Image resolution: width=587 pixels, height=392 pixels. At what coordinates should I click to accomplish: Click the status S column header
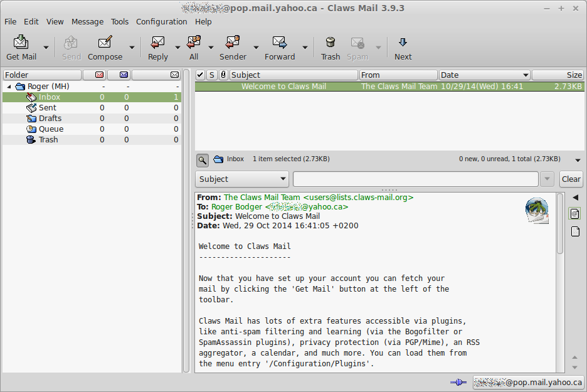click(x=212, y=75)
